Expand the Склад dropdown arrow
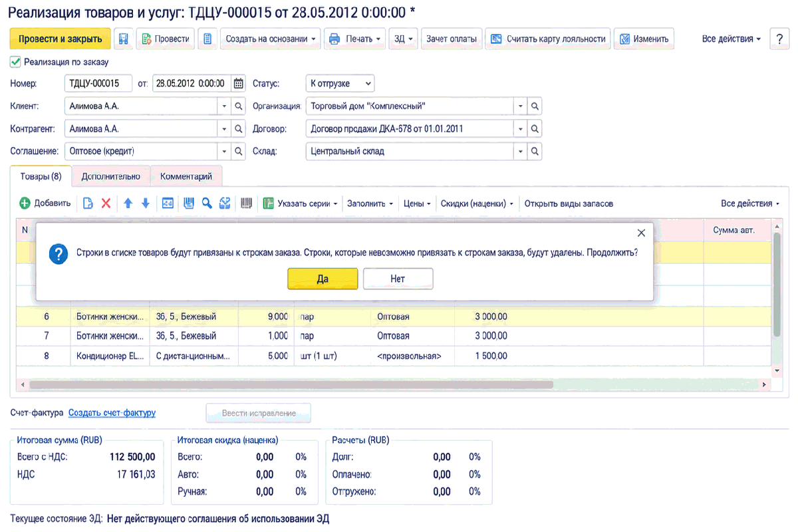This screenshot has width=798, height=532. tap(521, 152)
